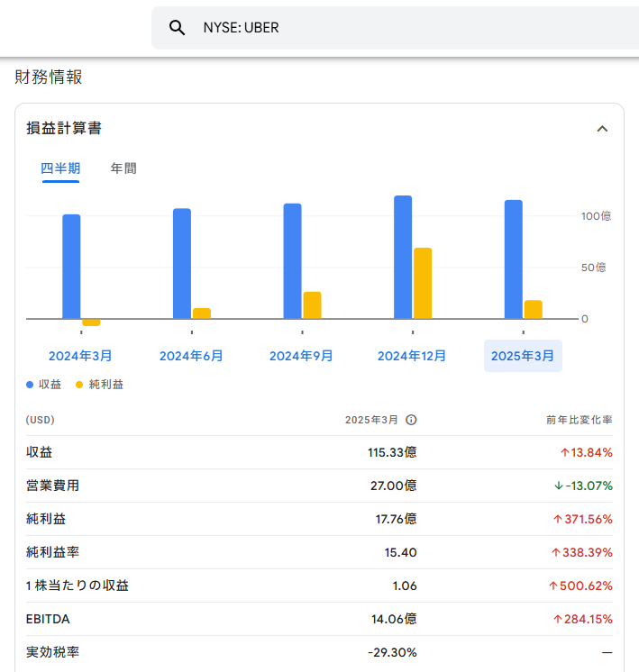Click the 収益 row label

(x=39, y=452)
